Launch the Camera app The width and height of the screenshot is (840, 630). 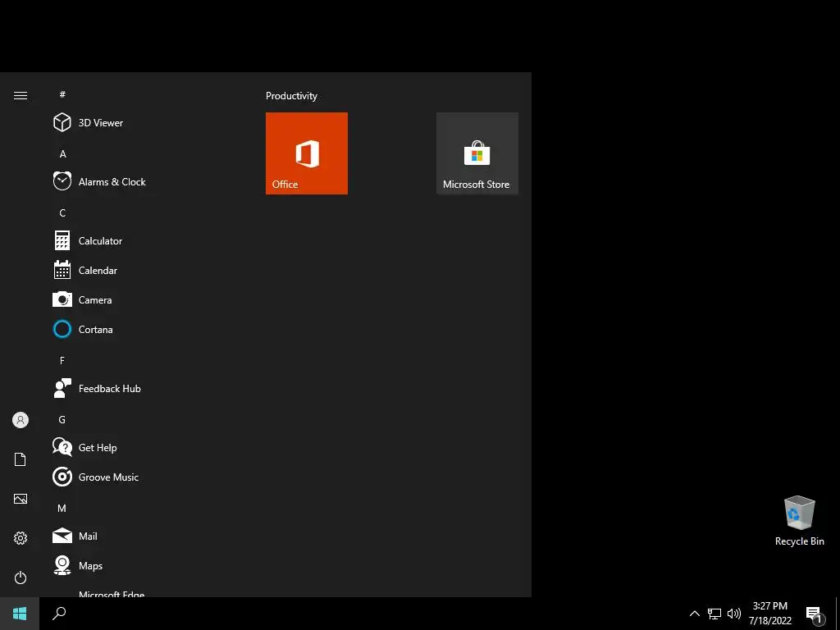point(83,300)
